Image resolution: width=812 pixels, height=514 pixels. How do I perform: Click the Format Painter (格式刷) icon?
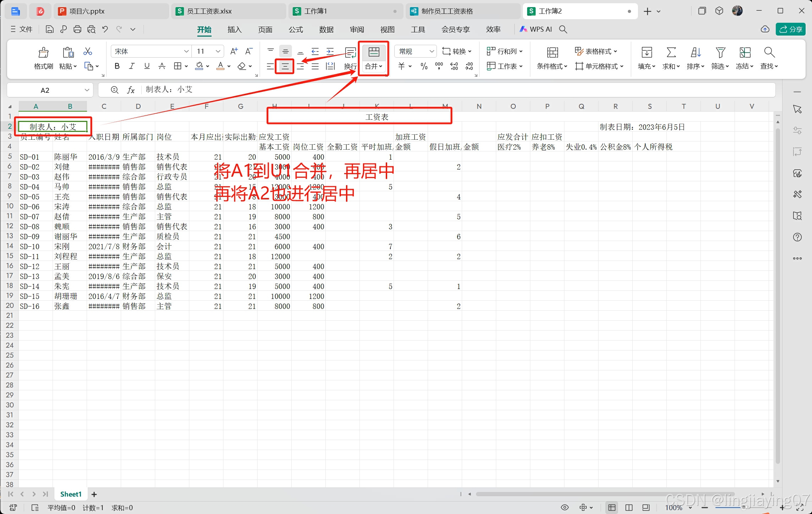coord(43,53)
